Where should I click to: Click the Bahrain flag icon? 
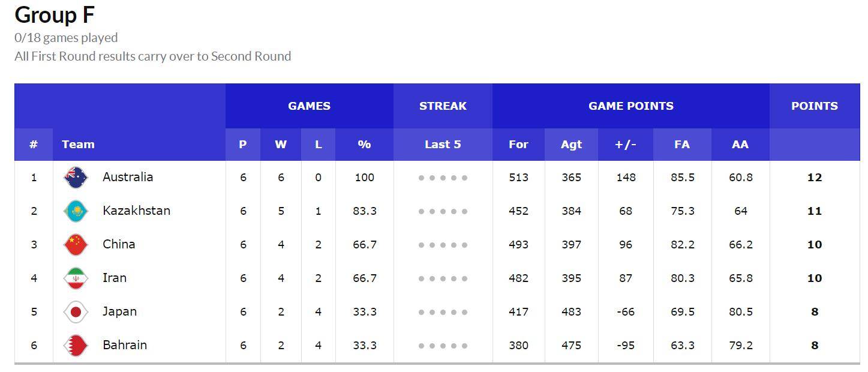pyautogui.click(x=76, y=346)
